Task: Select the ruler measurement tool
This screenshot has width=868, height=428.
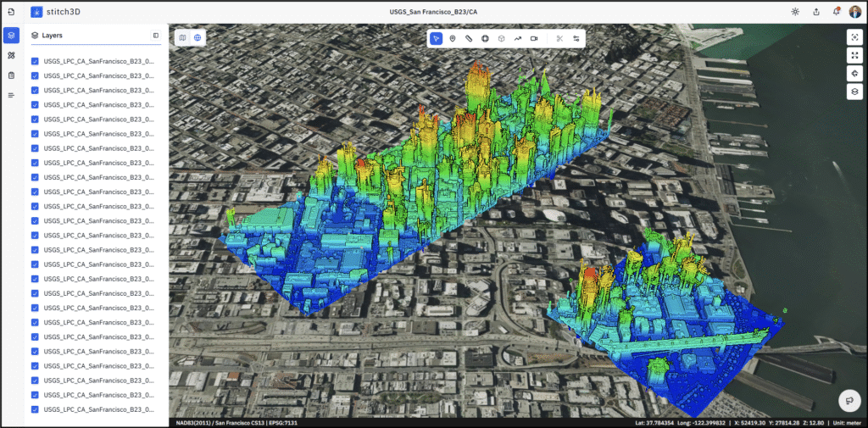Action: [x=469, y=38]
